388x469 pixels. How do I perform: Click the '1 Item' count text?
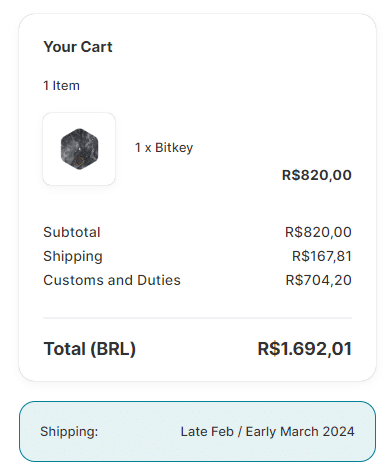click(x=61, y=86)
